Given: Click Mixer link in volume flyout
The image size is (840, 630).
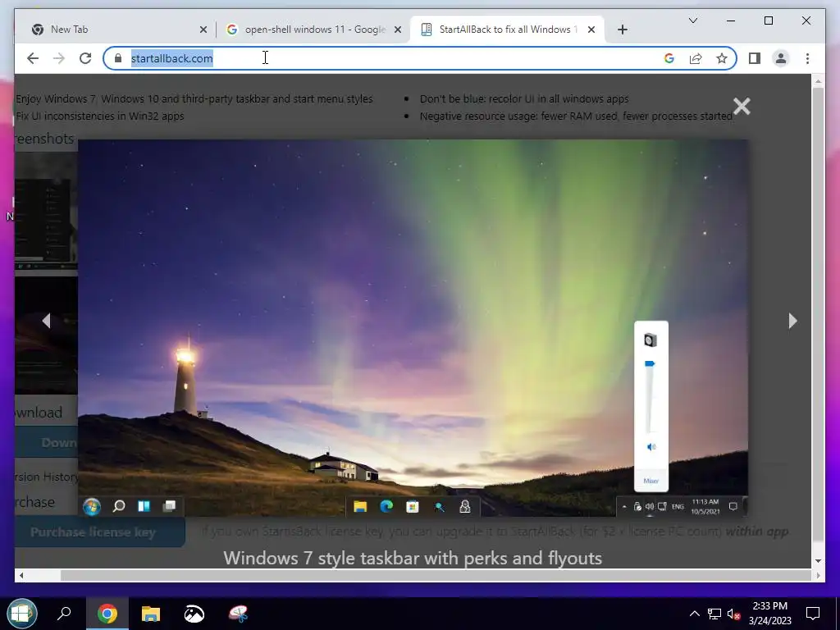Looking at the screenshot, I should coord(651,481).
